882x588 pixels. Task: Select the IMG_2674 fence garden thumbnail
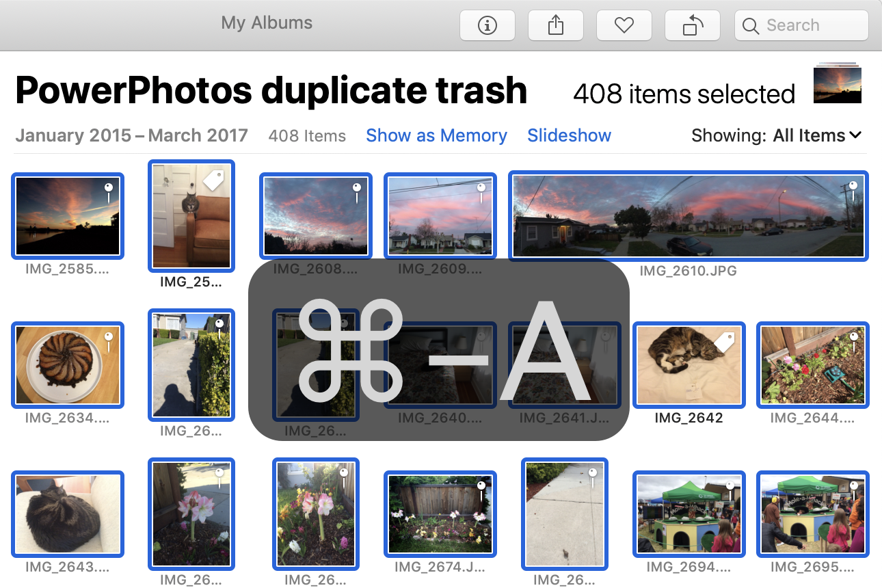(440, 514)
